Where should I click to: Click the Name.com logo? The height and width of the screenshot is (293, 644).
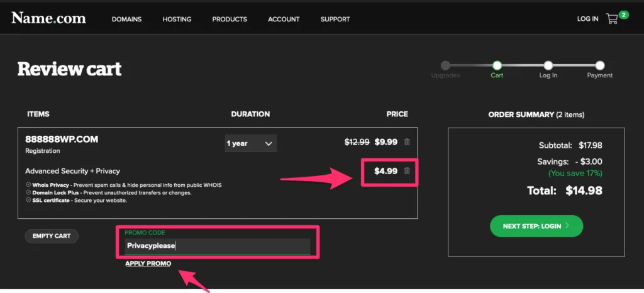click(48, 18)
